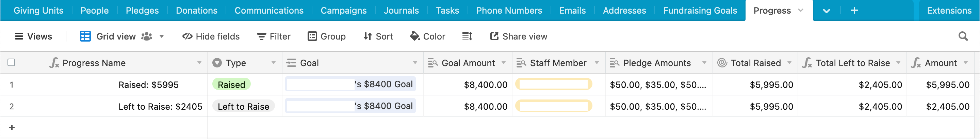This screenshot has width=980, height=139.
Task: Open the Extensions panel
Action: click(x=949, y=10)
